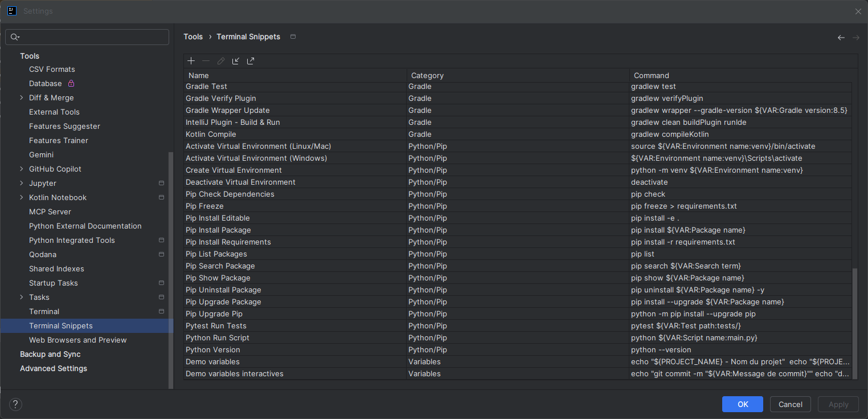Click the Export snippets icon
The height and width of the screenshot is (419, 868).
coord(251,61)
